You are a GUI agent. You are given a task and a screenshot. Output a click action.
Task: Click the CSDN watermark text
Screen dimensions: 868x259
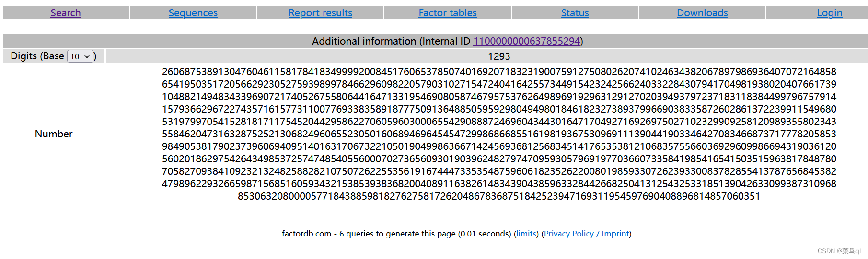tap(839, 251)
